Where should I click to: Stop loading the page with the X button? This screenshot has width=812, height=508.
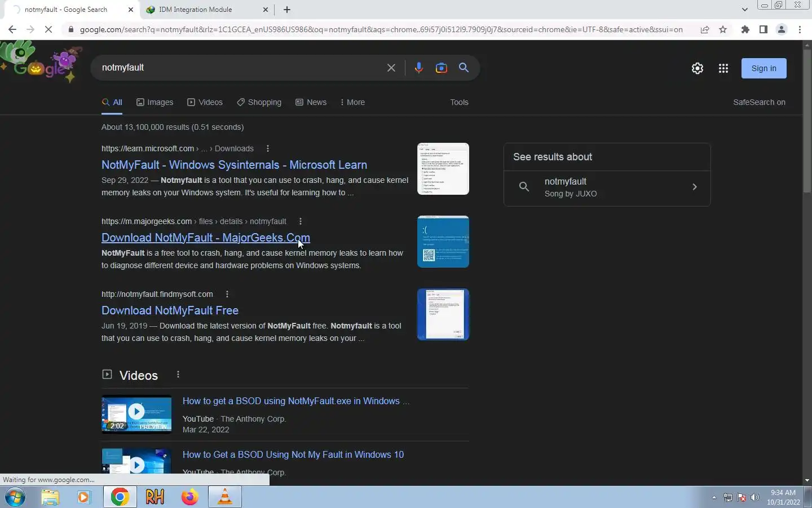pos(48,29)
